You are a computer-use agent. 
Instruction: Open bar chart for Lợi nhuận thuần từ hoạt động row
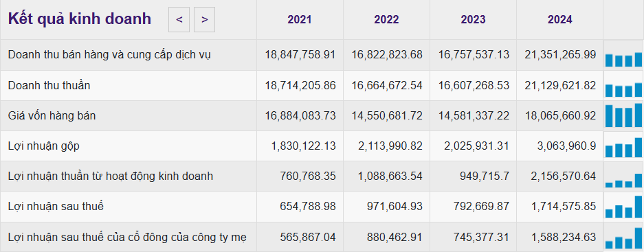coord(623,176)
